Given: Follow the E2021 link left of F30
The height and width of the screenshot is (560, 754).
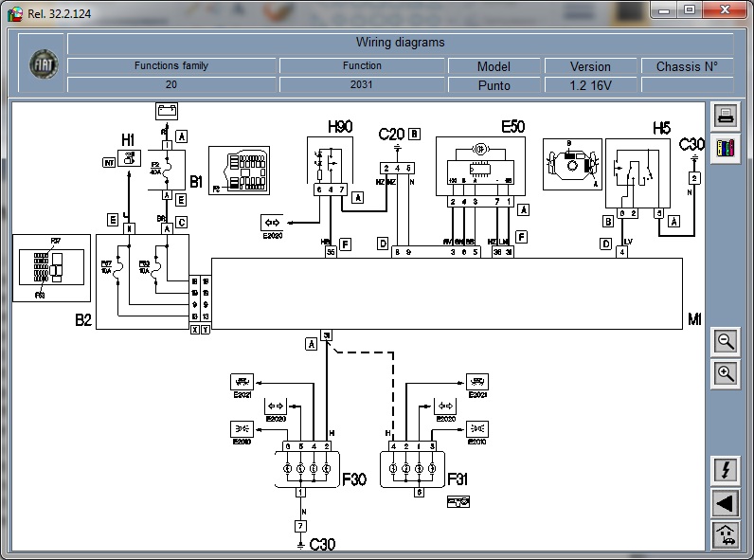Looking at the screenshot, I should pyautogui.click(x=243, y=381).
